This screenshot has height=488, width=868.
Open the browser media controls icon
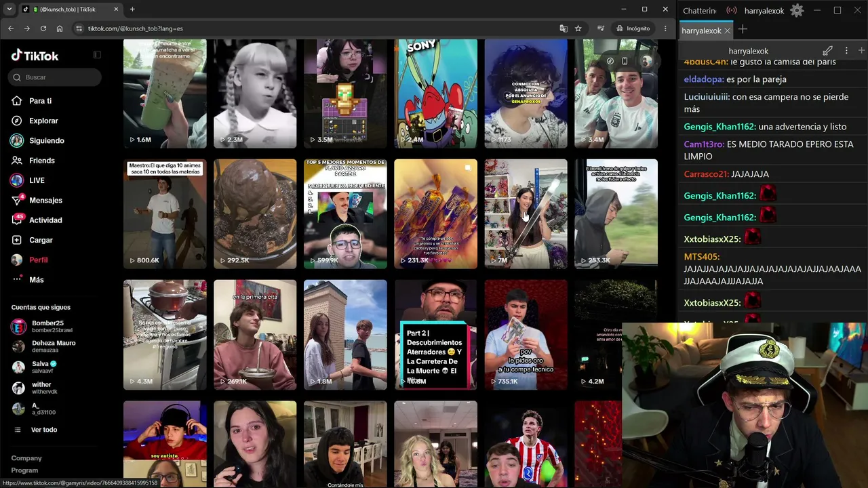(601, 28)
